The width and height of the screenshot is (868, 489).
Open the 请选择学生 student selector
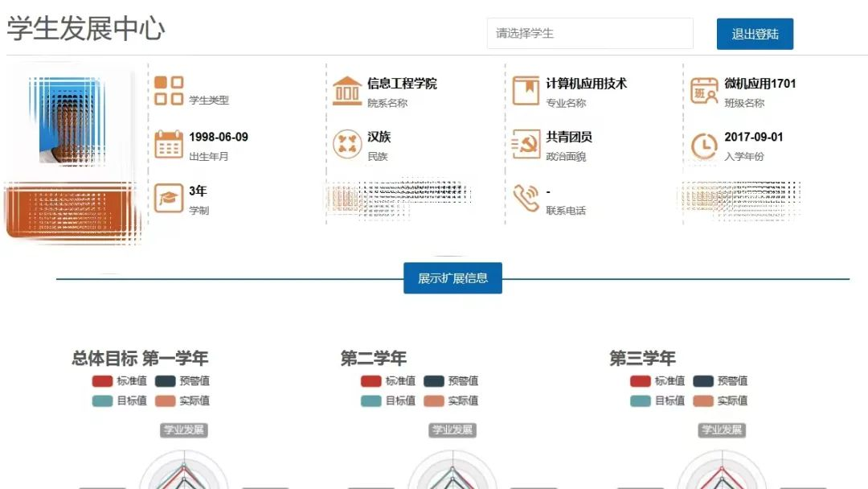[x=589, y=34]
